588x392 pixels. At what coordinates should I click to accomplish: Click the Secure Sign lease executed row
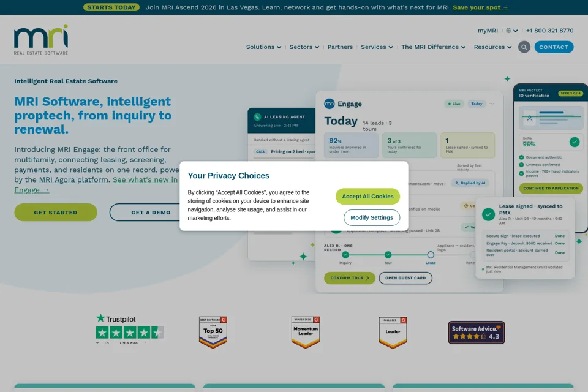tap(526, 236)
